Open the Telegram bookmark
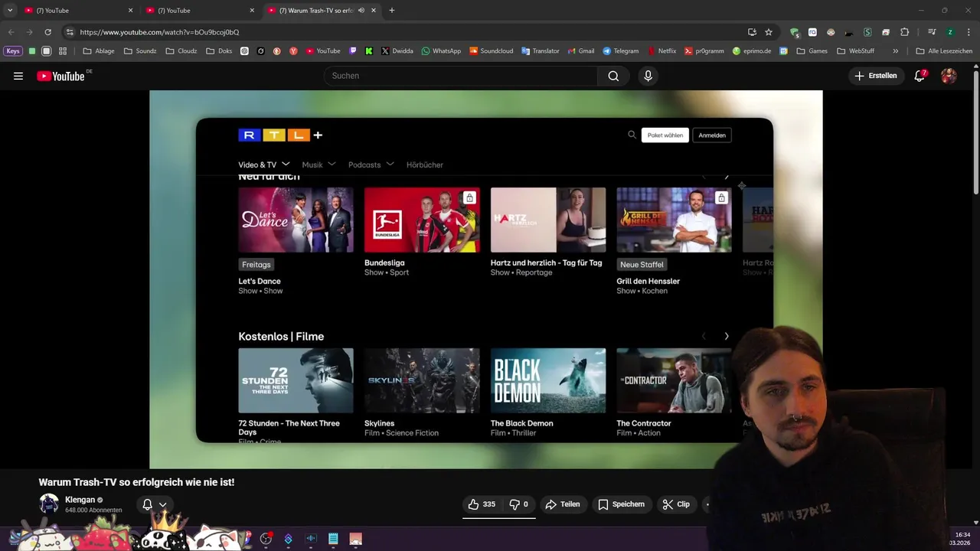The width and height of the screenshot is (980, 551). click(620, 51)
